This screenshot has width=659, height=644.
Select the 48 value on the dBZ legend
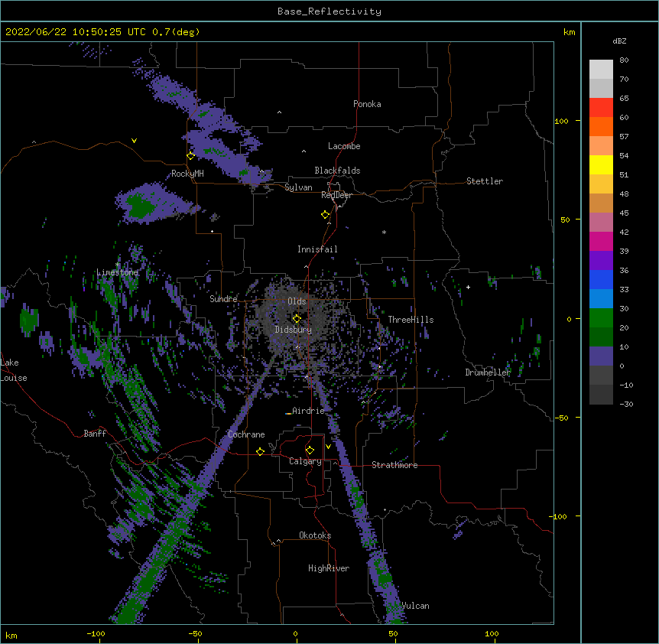pyautogui.click(x=624, y=194)
